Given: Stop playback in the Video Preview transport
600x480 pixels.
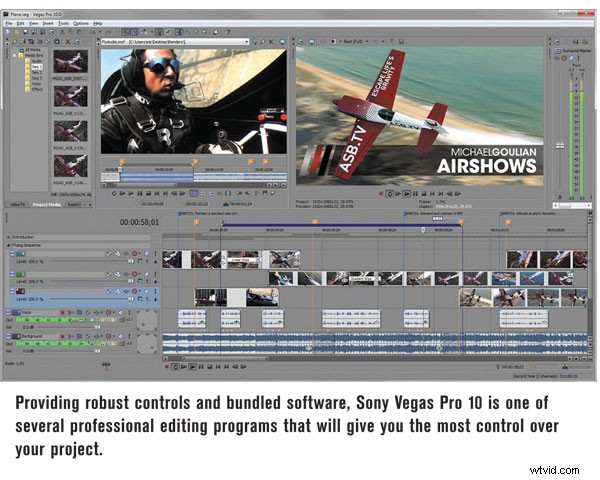Looking at the screenshot, I should 424,194.
